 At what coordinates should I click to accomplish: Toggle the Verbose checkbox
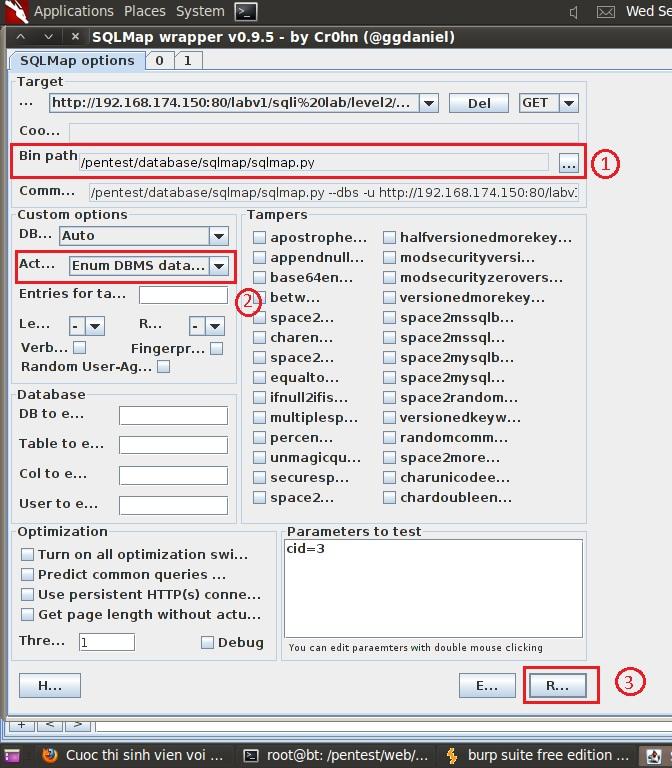click(79, 348)
